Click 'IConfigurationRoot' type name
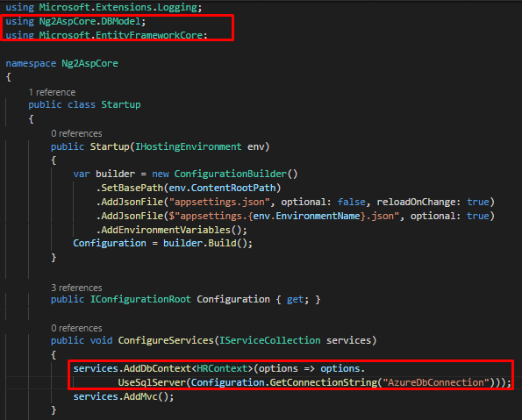The height and width of the screenshot is (420, 522). [x=140, y=299]
